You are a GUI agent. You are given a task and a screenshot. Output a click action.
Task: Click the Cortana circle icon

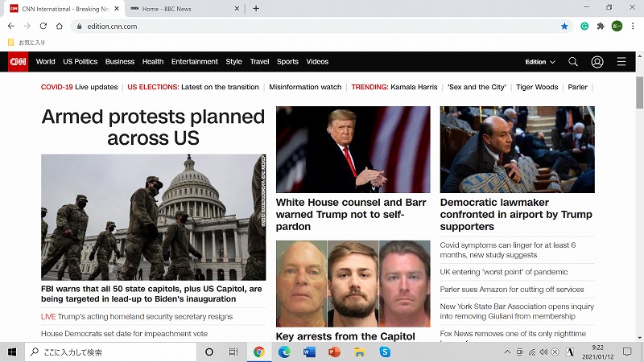[x=209, y=352]
